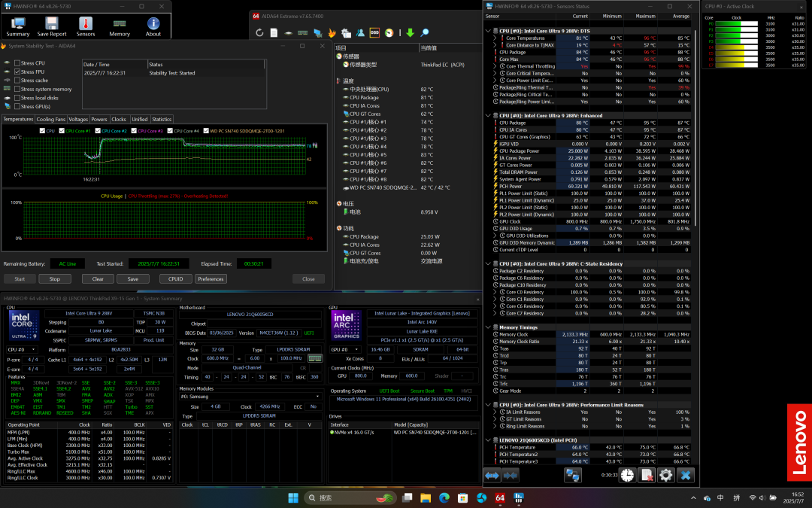Click the Stop button in stability test
The image size is (812, 508).
55,279
